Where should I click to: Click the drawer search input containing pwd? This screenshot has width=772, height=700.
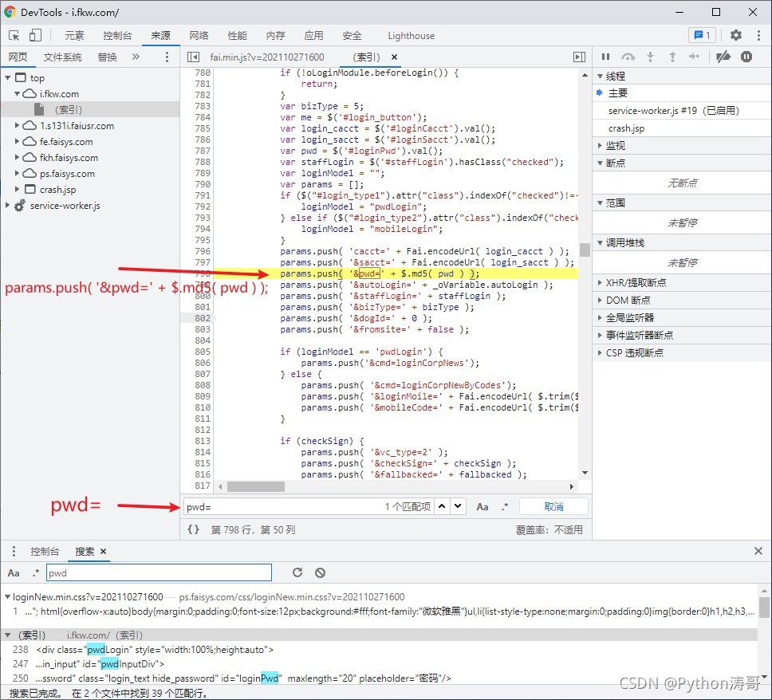[x=159, y=572]
